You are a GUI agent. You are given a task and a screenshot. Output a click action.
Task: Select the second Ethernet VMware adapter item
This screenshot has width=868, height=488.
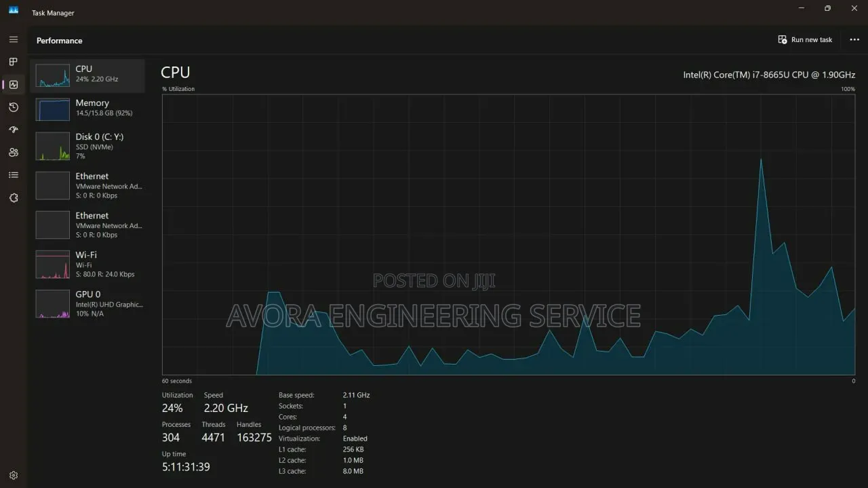(87, 225)
